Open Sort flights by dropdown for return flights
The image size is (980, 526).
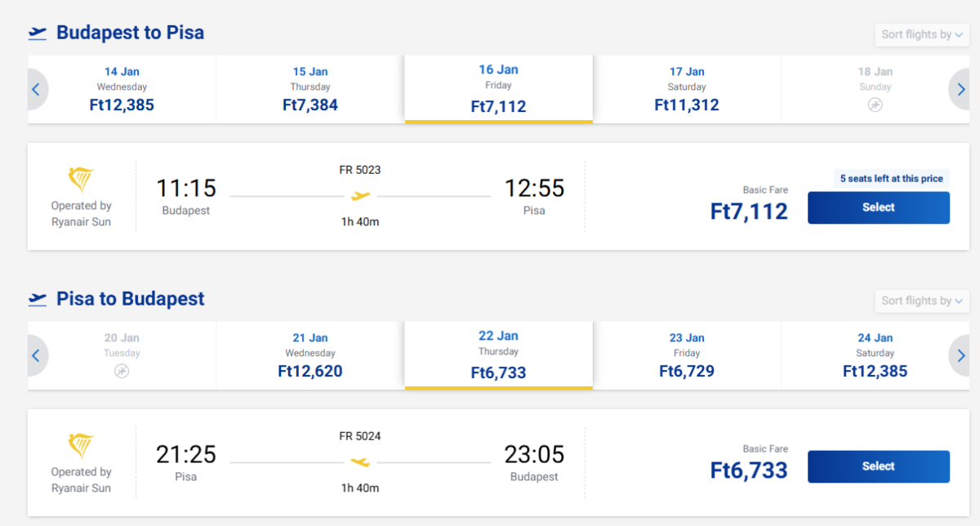coord(922,301)
